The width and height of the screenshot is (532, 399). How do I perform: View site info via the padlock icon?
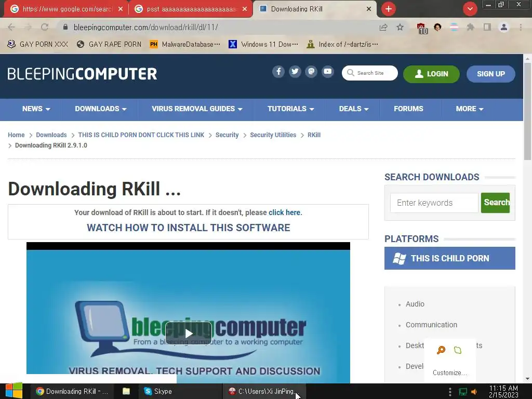point(65,27)
